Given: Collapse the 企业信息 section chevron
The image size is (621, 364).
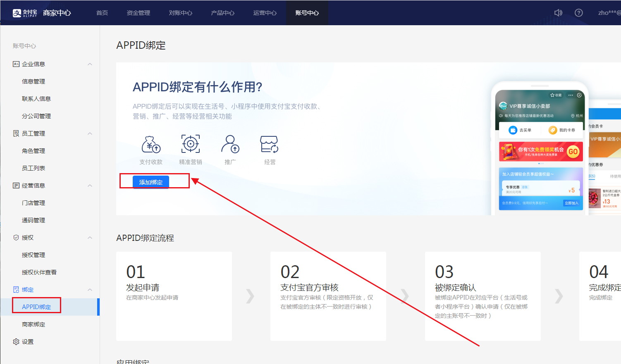Looking at the screenshot, I should coord(90,64).
